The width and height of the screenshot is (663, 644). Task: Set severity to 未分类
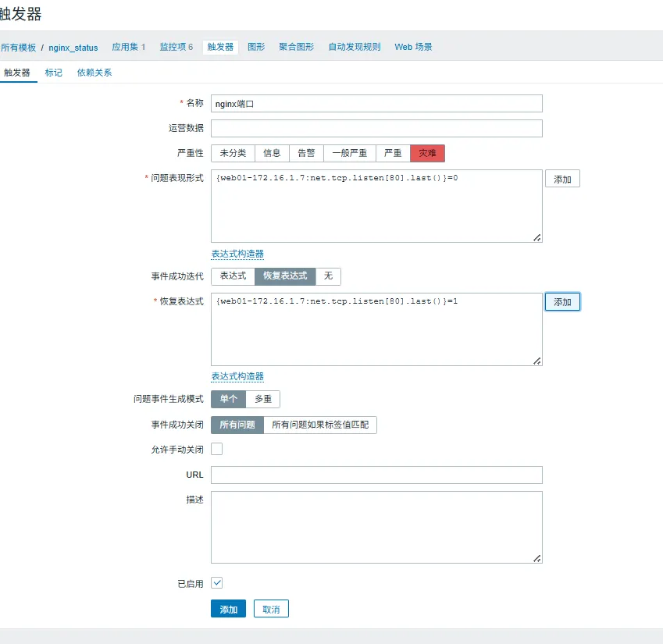click(x=233, y=153)
